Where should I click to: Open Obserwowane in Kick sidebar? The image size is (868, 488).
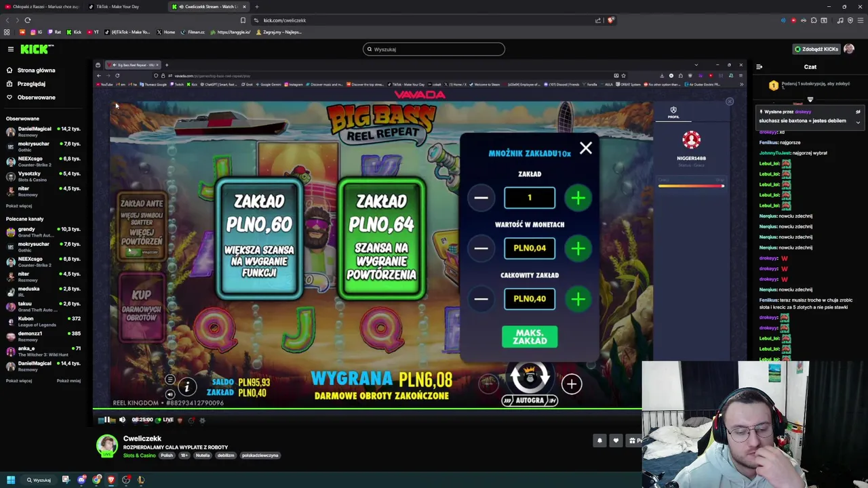36,98
